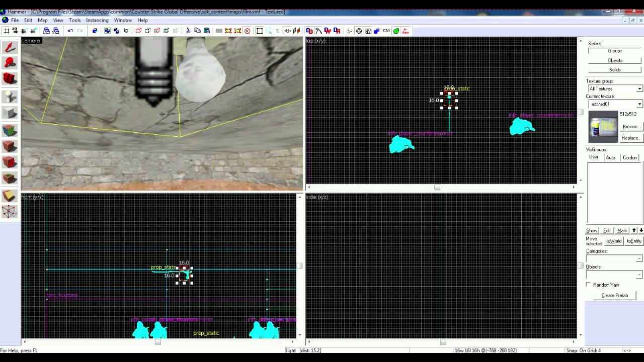Viewport: 644px width, 362px height.
Task: Toggle the 2D grid display
Action: pos(6,31)
